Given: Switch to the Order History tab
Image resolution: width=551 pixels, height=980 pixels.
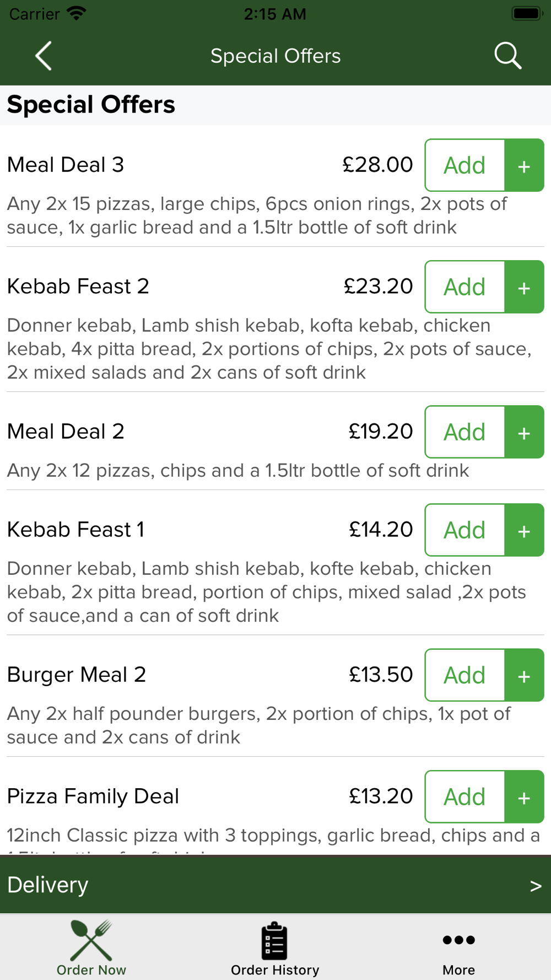Looking at the screenshot, I should (275, 948).
